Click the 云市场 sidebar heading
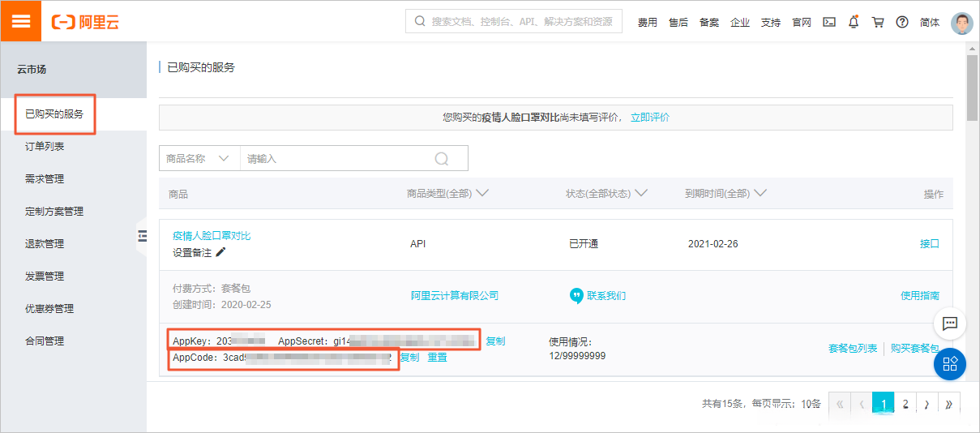 coord(32,70)
